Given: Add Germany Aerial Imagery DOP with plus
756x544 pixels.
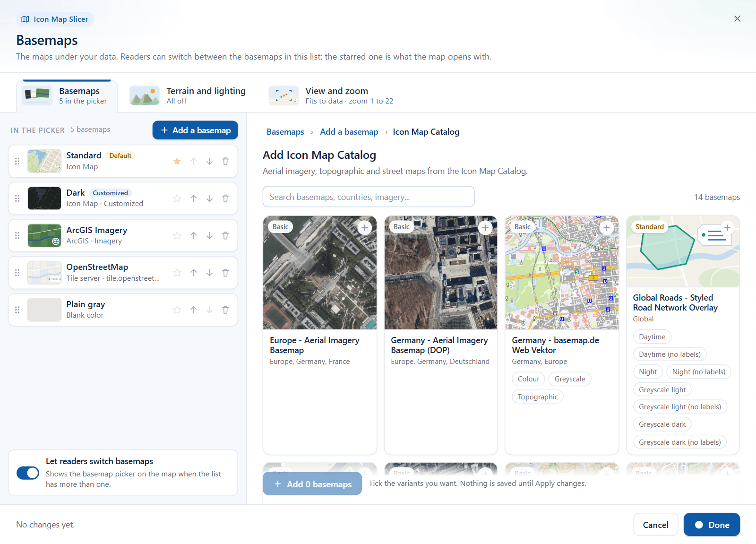Looking at the screenshot, I should tap(485, 228).
